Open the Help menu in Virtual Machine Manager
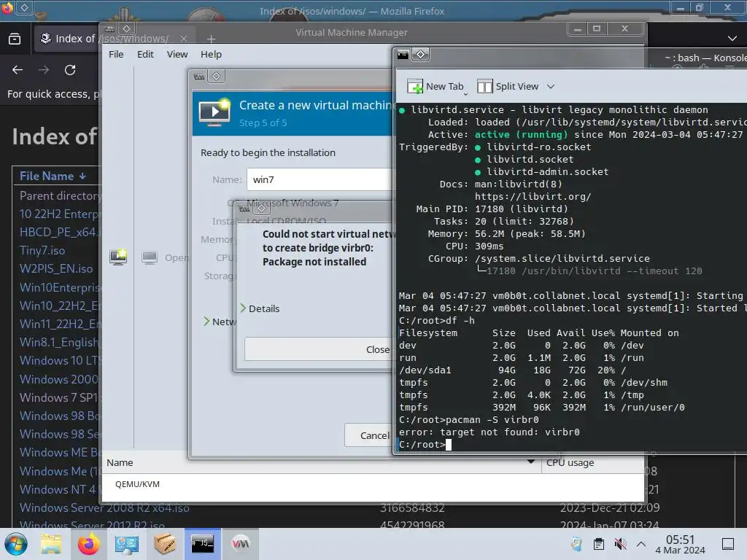The width and height of the screenshot is (747, 560). pos(211,54)
